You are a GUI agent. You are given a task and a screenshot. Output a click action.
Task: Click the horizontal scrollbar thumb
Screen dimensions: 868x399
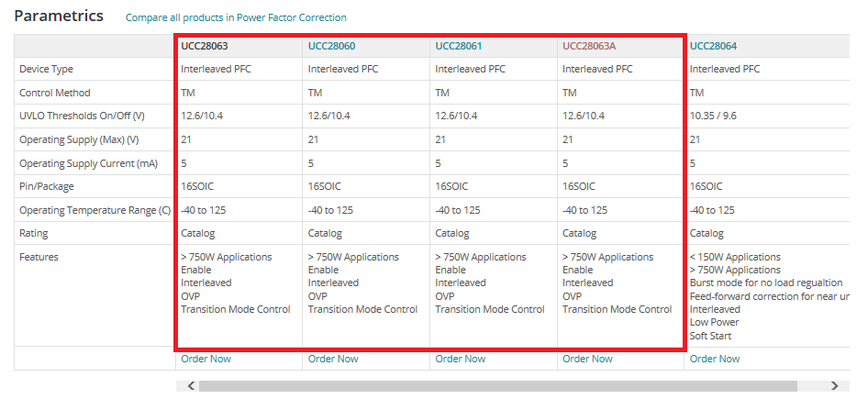497,386
